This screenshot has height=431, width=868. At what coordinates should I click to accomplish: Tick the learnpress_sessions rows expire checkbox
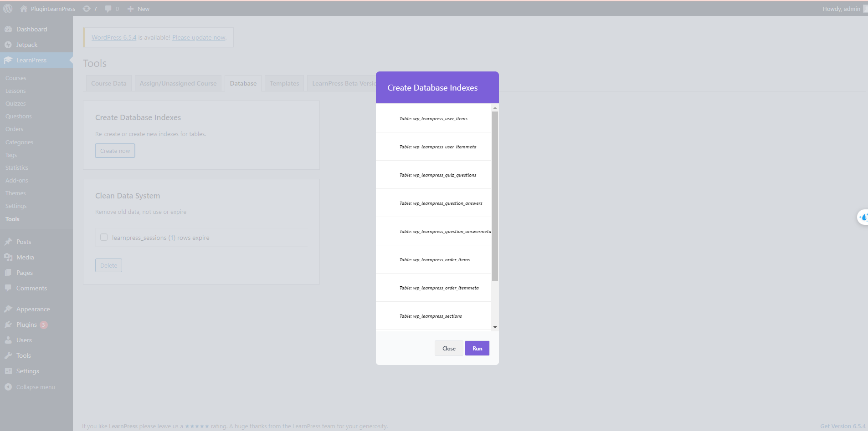(104, 237)
